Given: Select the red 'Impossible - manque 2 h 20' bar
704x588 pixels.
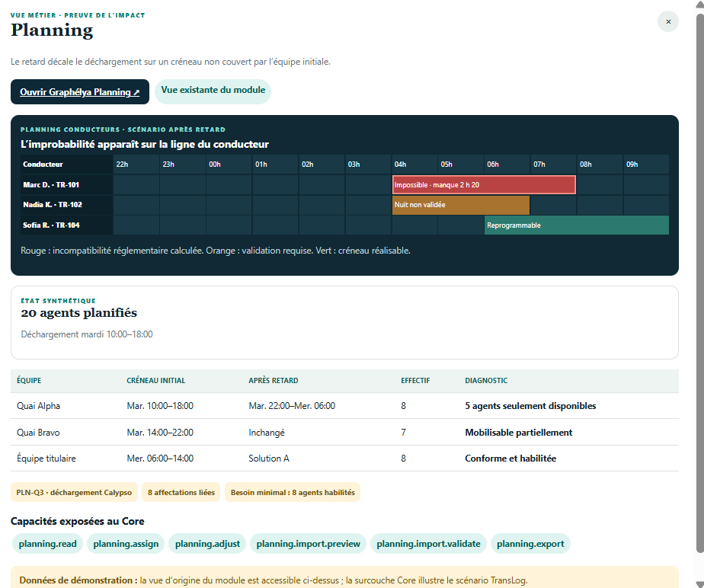Looking at the screenshot, I should pos(484,185).
